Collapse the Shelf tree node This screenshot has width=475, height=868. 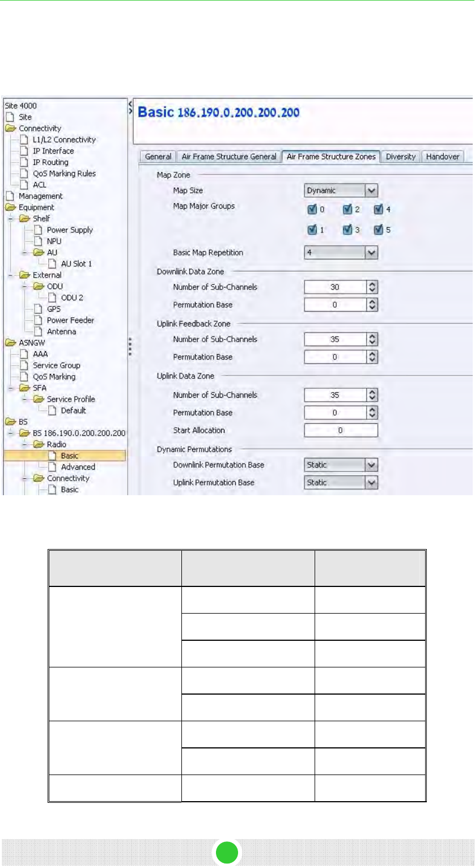(x=10, y=219)
